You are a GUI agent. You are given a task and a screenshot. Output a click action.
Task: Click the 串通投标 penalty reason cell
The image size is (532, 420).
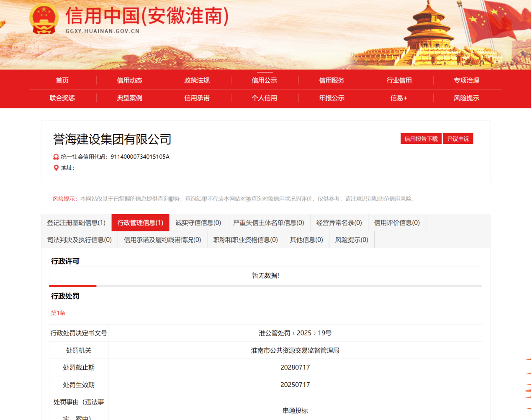click(295, 411)
